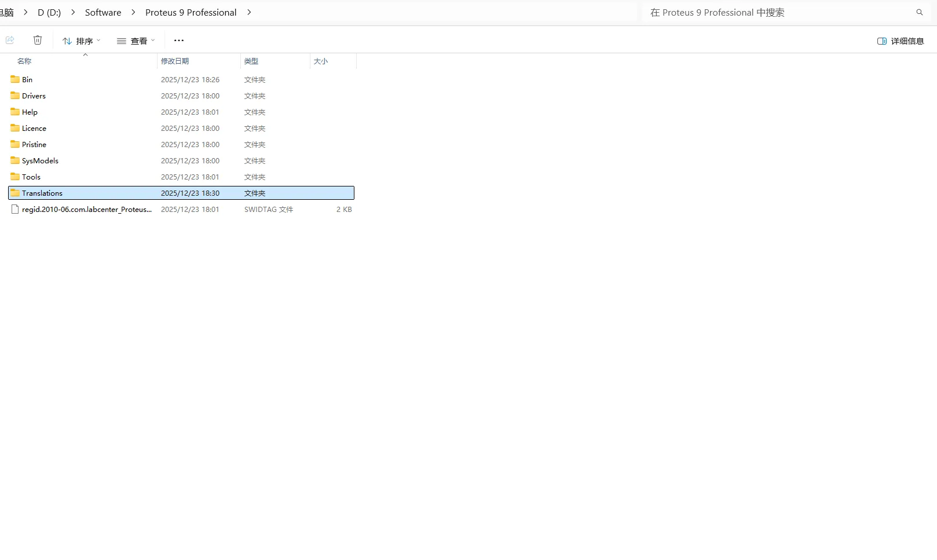Select the Licence folder icon
The height and width of the screenshot is (560, 937).
click(x=15, y=128)
